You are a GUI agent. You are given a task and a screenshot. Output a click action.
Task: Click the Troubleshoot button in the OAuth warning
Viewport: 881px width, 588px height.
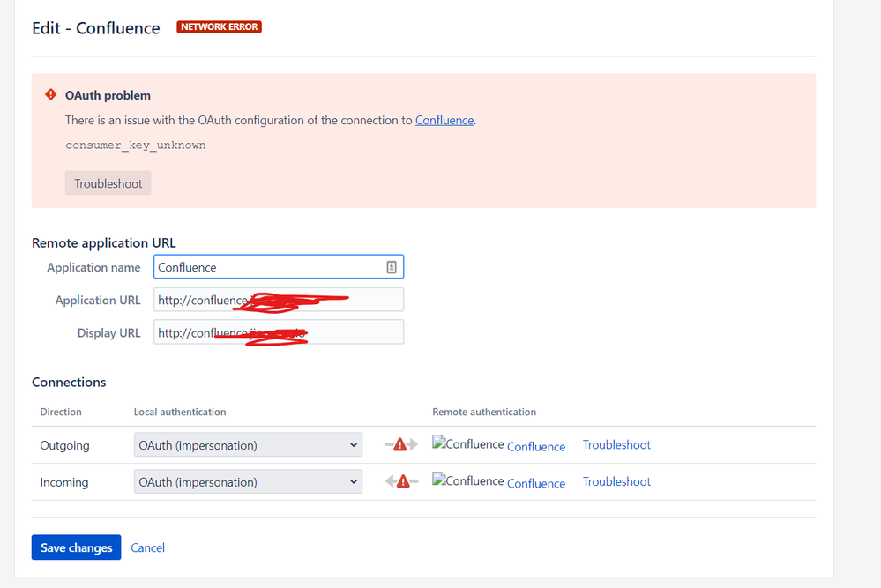(108, 183)
